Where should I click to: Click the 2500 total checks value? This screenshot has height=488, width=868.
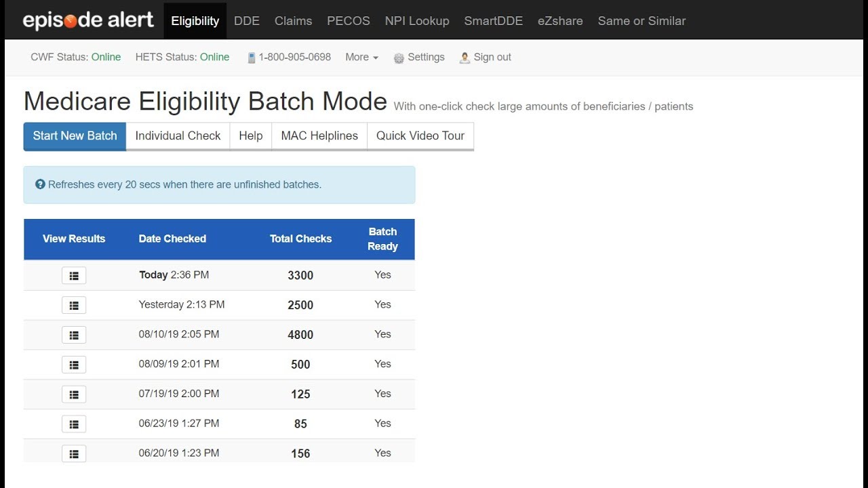[300, 305]
